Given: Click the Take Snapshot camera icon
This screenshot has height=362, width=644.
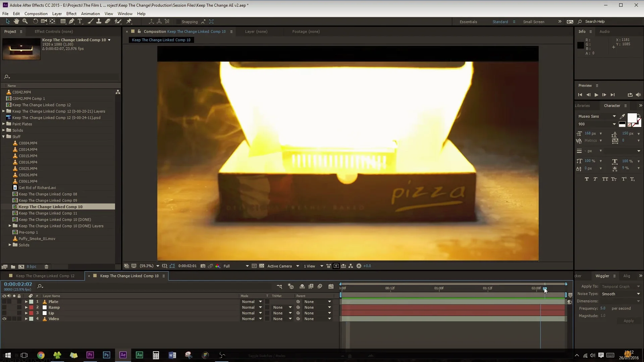Looking at the screenshot, I should [x=203, y=266].
